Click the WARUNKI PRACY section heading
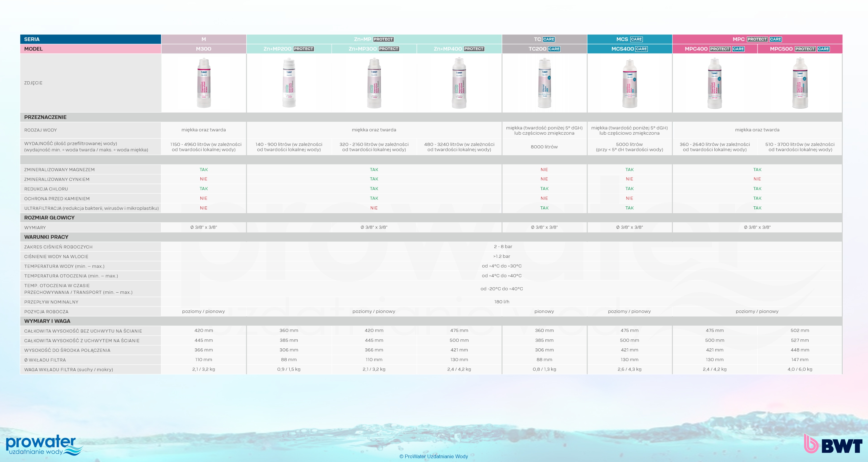The image size is (868, 462). pos(46,237)
